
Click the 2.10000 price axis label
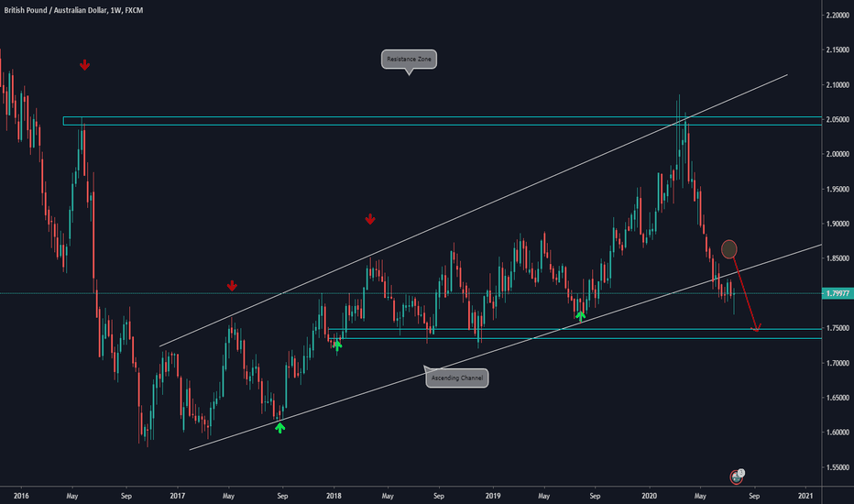coord(838,85)
